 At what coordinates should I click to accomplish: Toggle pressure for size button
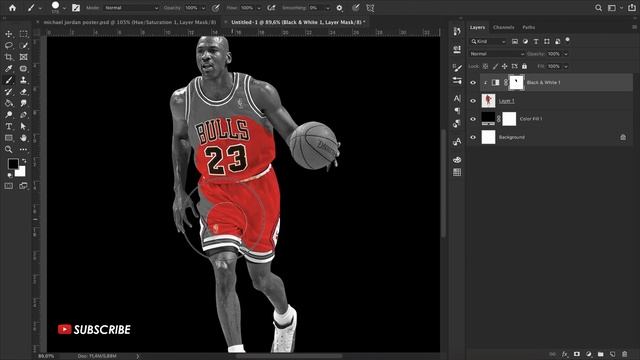[x=356, y=8]
